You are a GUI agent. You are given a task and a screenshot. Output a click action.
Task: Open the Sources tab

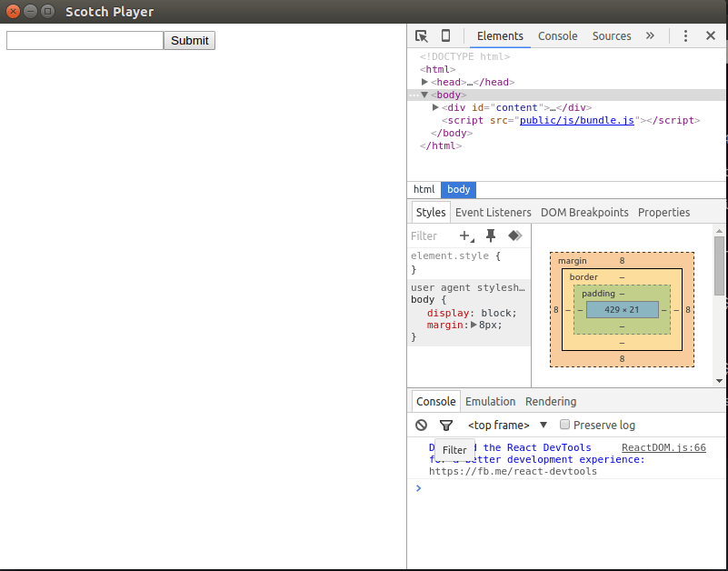click(612, 36)
